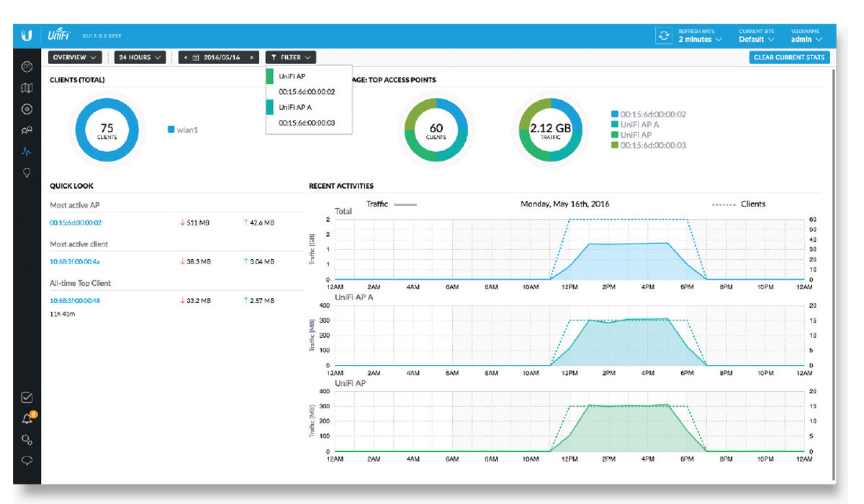Image resolution: width=864 pixels, height=504 pixels.
Task: Open the live chat bubble icon
Action: [x=27, y=461]
